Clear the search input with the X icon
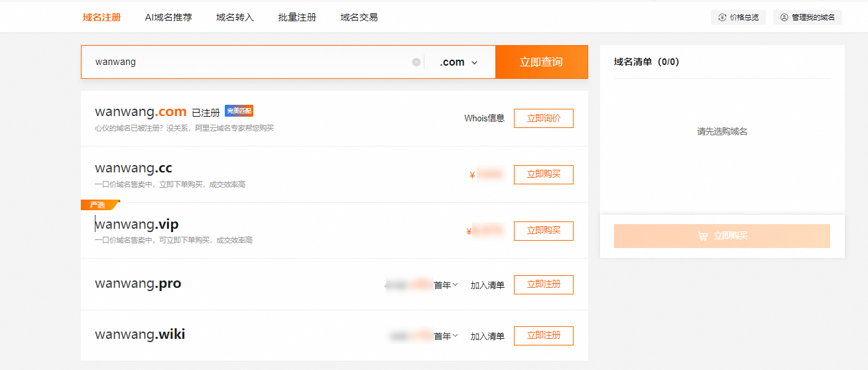The image size is (868, 370). pos(416,62)
